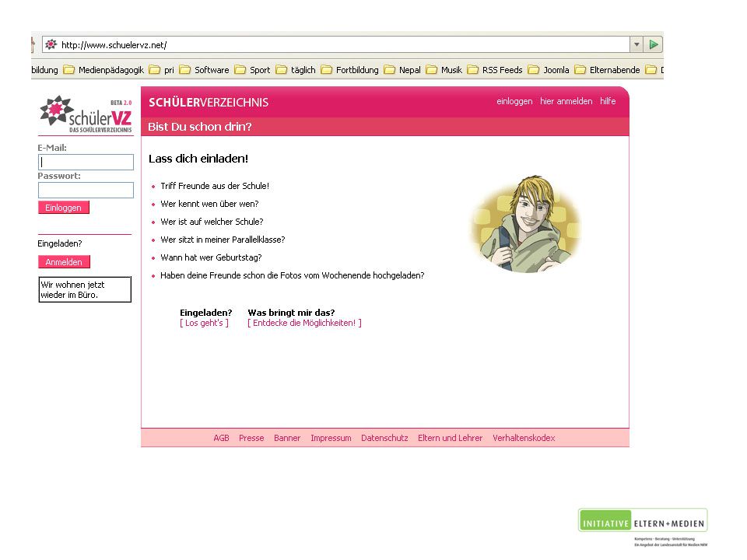Click the bullet about Fotos vom Wochenende
Screen dimensions: 747x560
(293, 275)
